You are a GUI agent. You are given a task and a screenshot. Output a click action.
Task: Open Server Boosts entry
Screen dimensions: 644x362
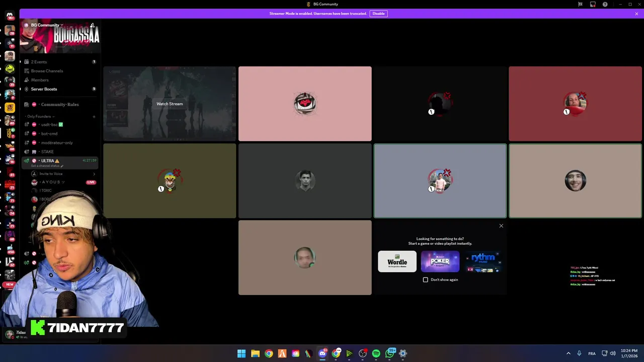[x=60, y=89]
